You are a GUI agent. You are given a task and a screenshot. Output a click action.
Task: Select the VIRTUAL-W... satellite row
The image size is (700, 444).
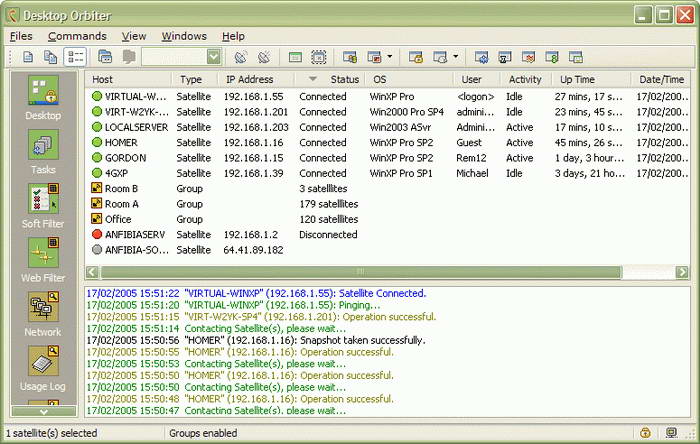388,96
